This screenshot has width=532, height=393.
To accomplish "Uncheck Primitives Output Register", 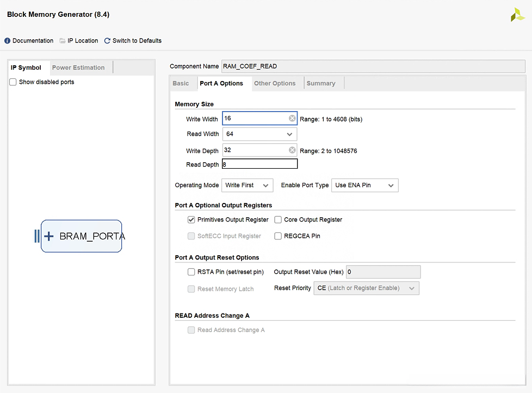I will 191,220.
